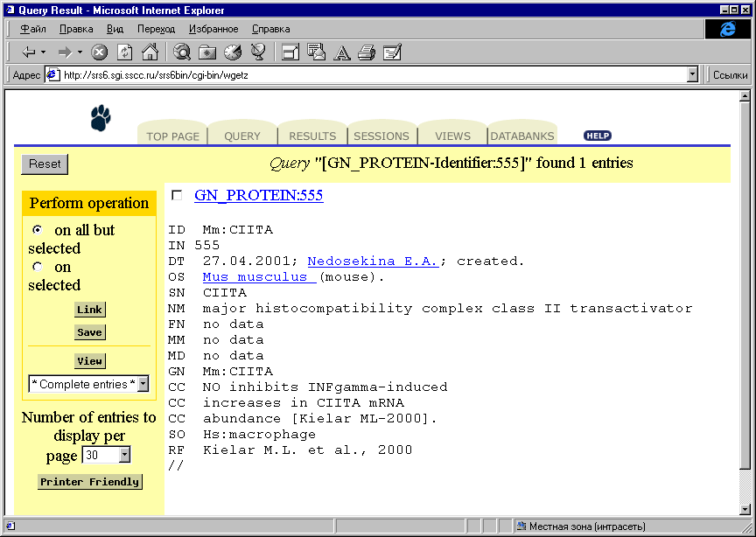
Task: Open the Правка menu
Action: tap(76, 29)
